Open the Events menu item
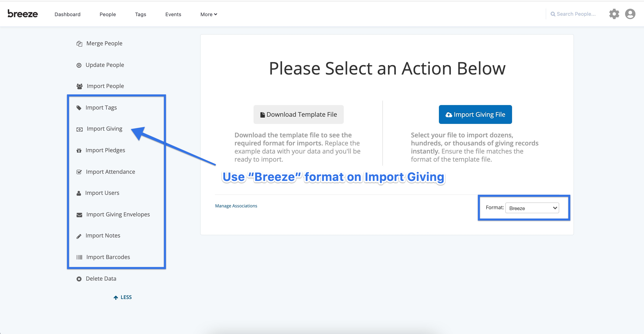 click(173, 14)
